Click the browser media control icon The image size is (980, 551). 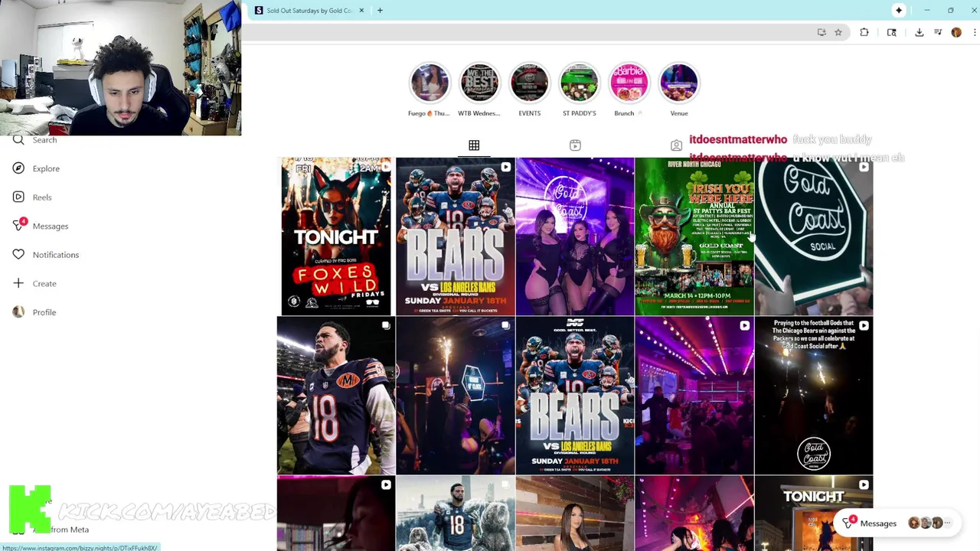coord(938,32)
